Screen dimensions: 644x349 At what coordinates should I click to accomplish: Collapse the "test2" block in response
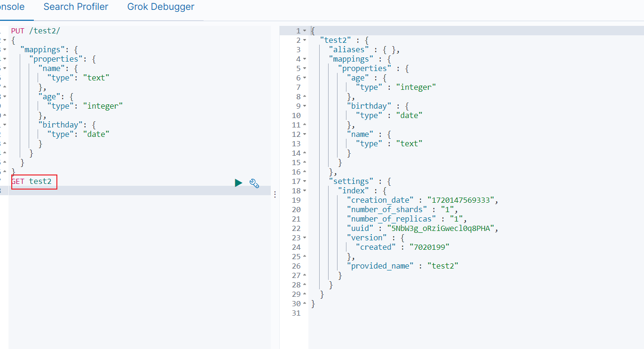click(x=304, y=40)
